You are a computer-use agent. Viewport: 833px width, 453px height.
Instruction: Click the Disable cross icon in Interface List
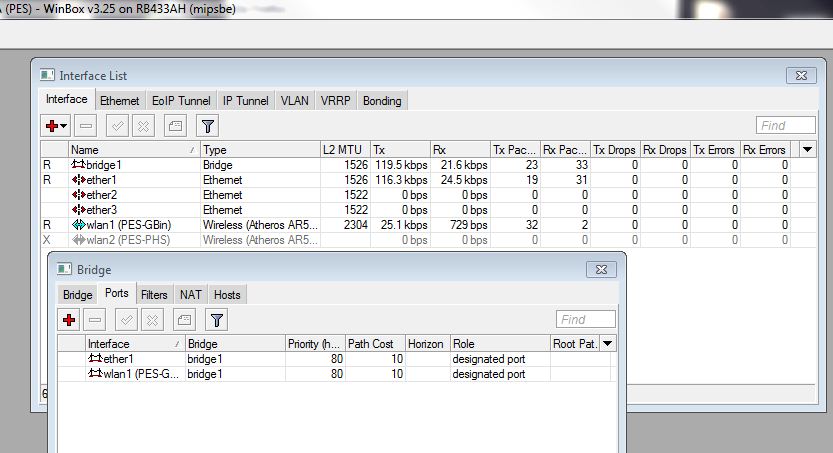[143, 126]
